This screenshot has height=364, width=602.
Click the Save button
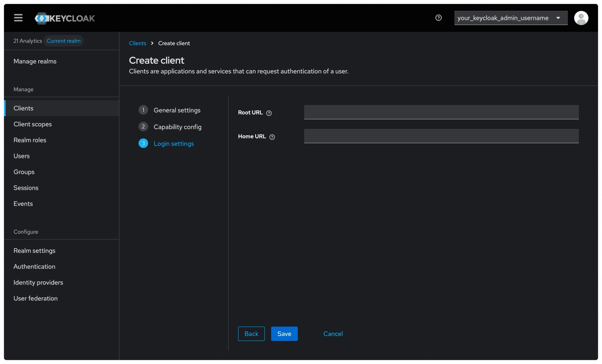tap(284, 333)
